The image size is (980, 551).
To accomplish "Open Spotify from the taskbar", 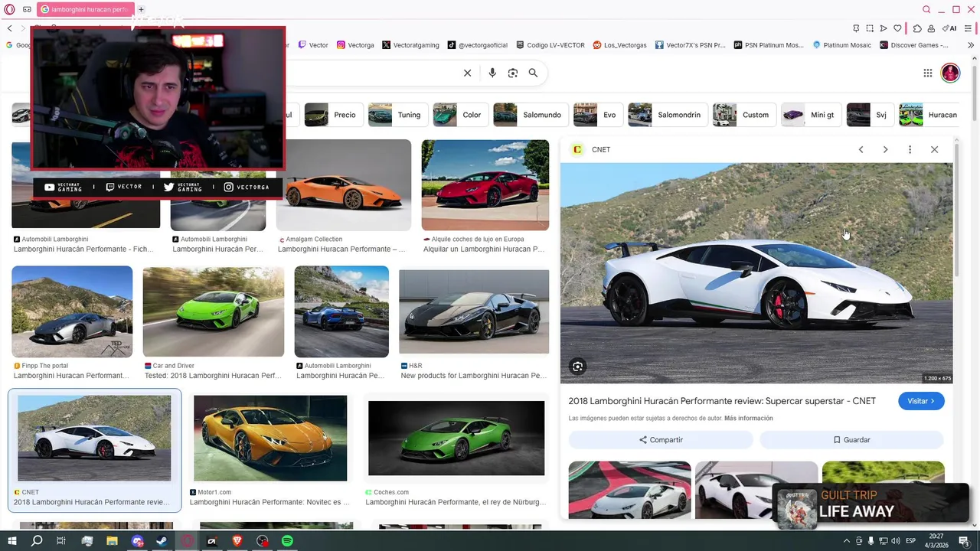I will [x=287, y=541].
